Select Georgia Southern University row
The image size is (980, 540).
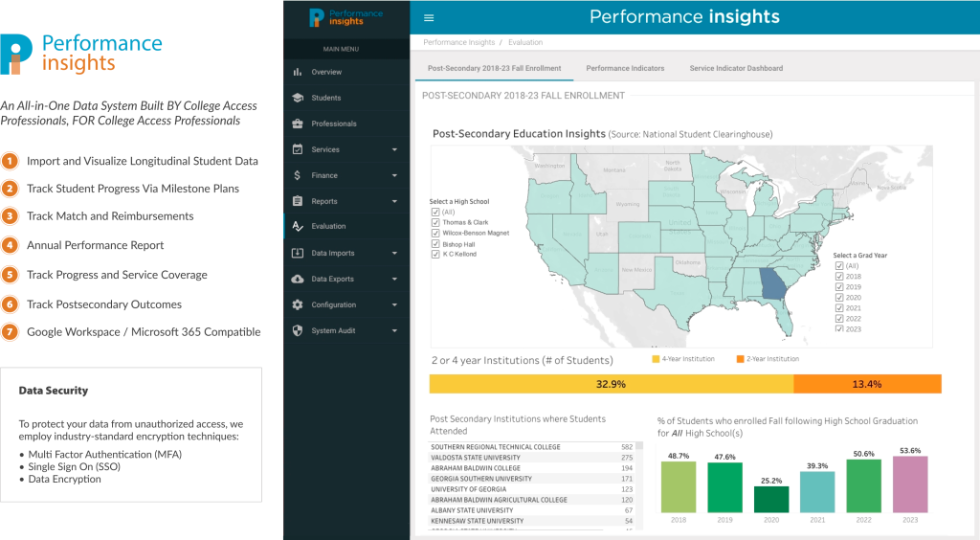pos(532,479)
